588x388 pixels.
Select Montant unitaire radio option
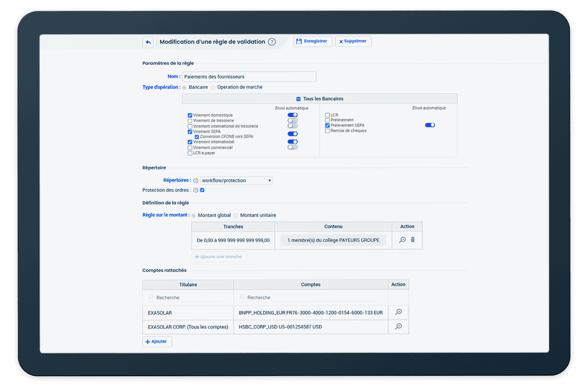click(236, 215)
